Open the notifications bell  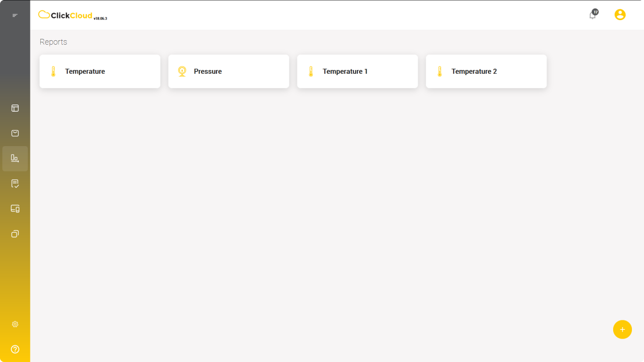click(x=593, y=16)
